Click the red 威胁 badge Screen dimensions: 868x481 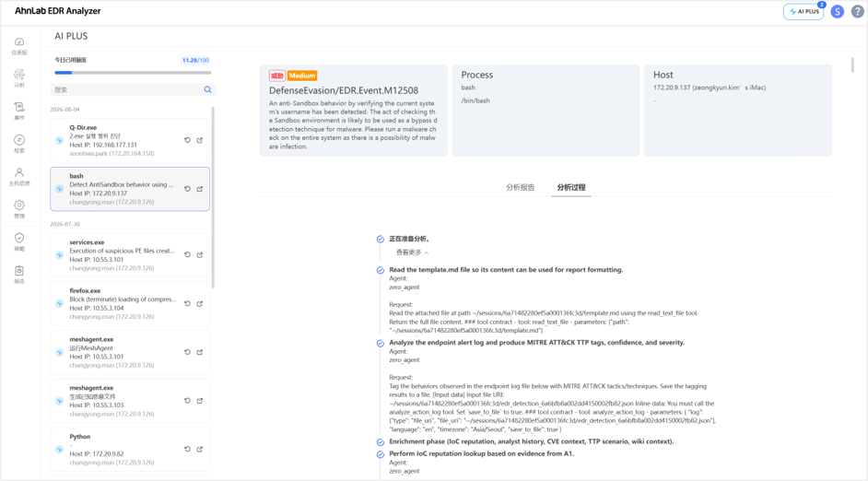tap(277, 76)
